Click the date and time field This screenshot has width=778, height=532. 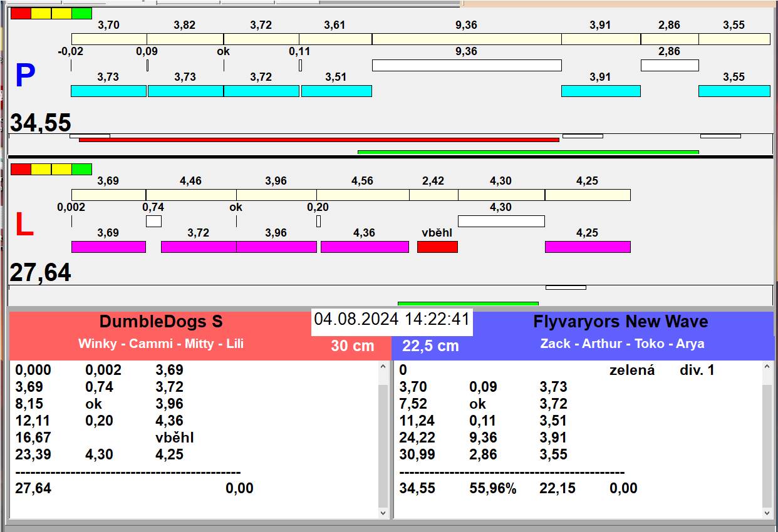[x=392, y=319]
